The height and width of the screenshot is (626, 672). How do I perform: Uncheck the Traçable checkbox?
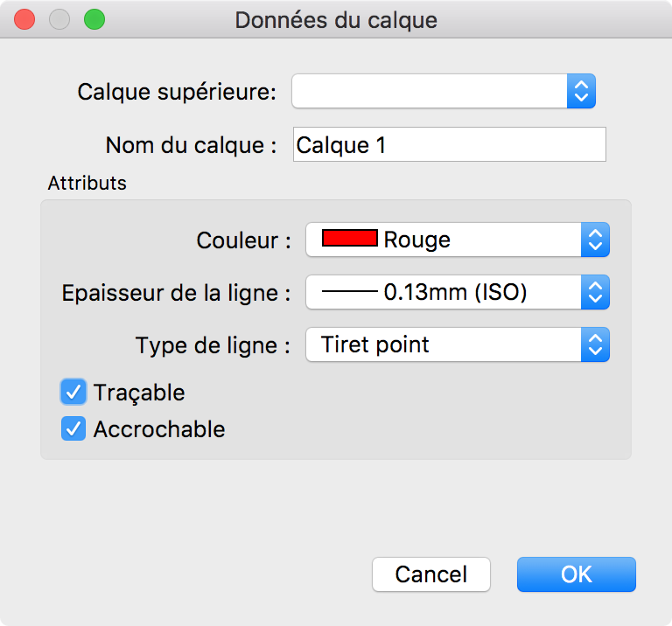click(73, 392)
